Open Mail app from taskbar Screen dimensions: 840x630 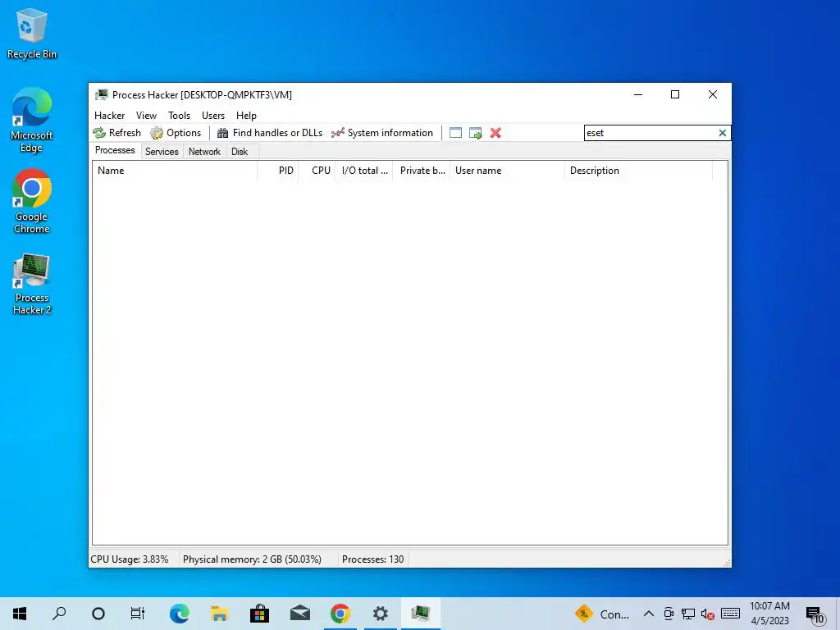click(x=300, y=614)
